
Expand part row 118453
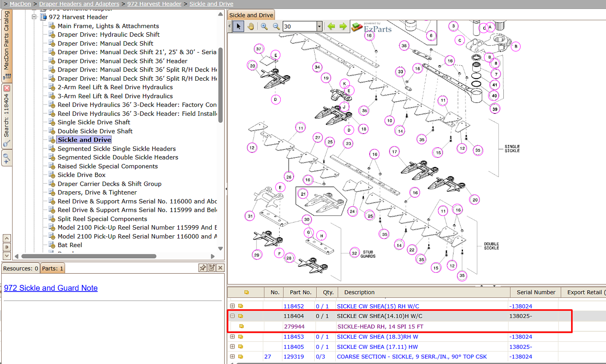tap(232, 337)
